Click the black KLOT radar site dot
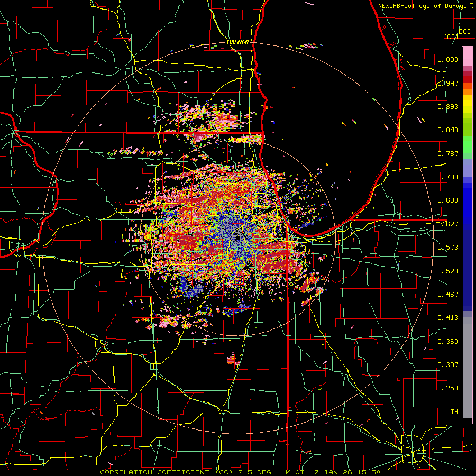The image size is (476, 476). click(238, 237)
